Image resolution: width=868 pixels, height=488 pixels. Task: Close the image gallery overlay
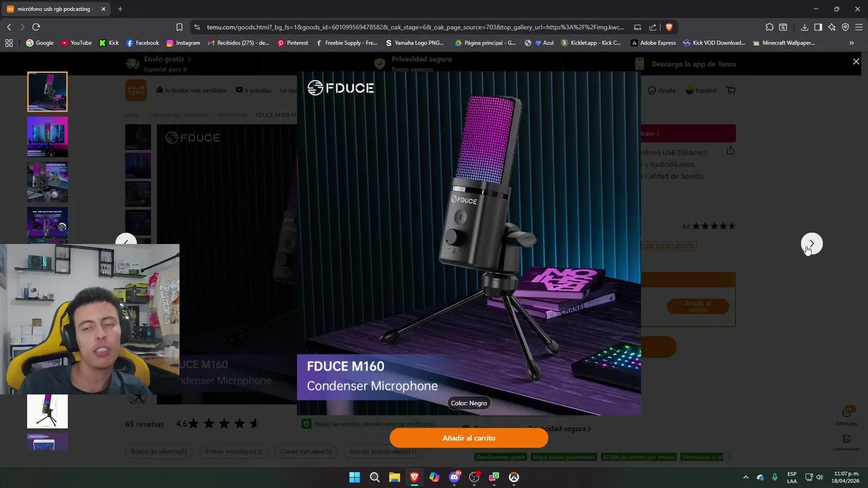(856, 62)
